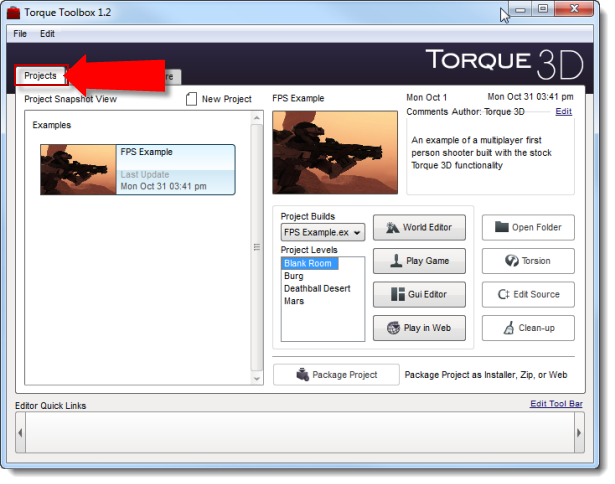This screenshot has height=484, width=615.
Task: Open the Edit menu
Action: (47, 34)
